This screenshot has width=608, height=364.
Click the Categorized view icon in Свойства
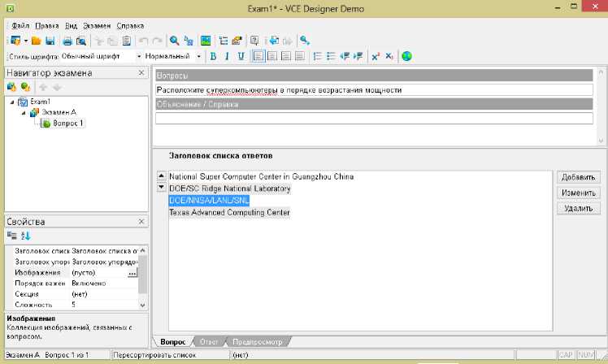pyautogui.click(x=11, y=236)
